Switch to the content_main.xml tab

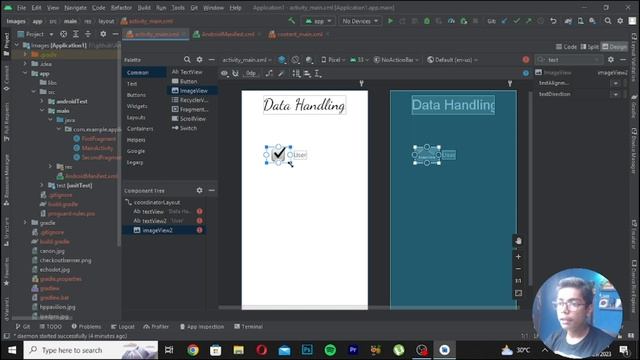click(x=300, y=34)
